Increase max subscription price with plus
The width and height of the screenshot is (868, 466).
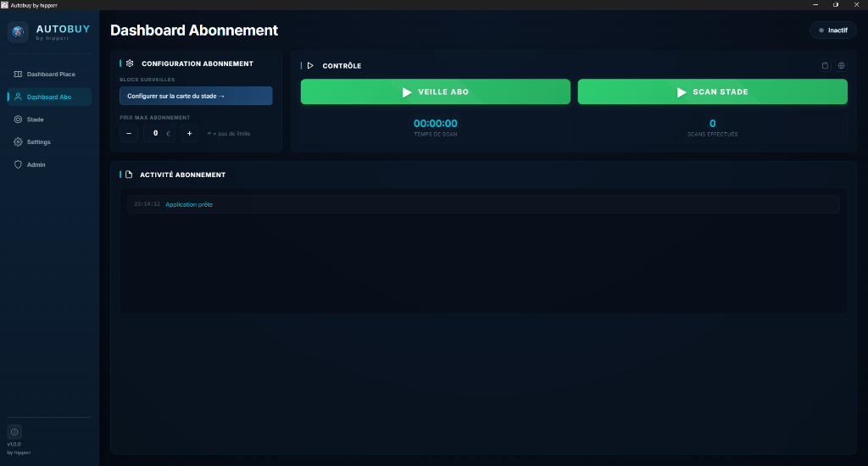189,133
